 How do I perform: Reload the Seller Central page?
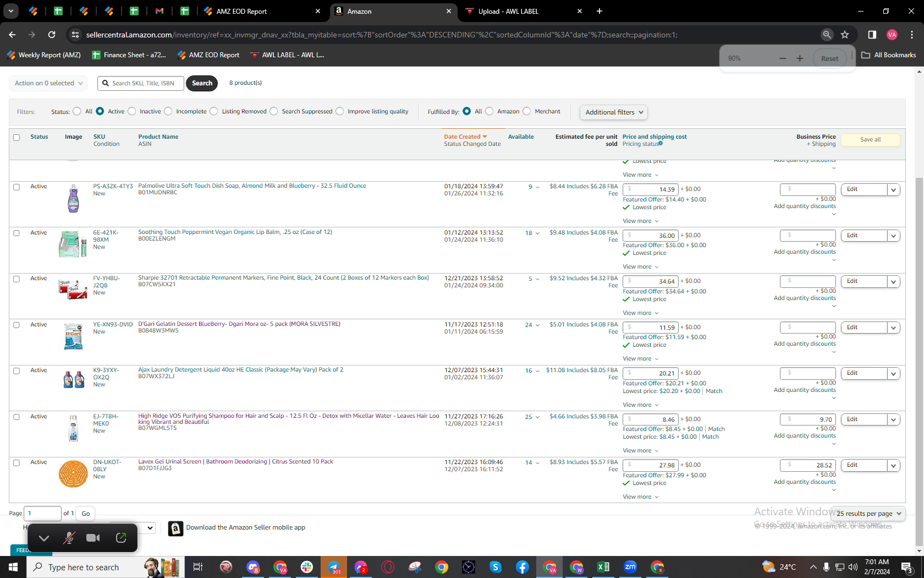tap(52, 35)
